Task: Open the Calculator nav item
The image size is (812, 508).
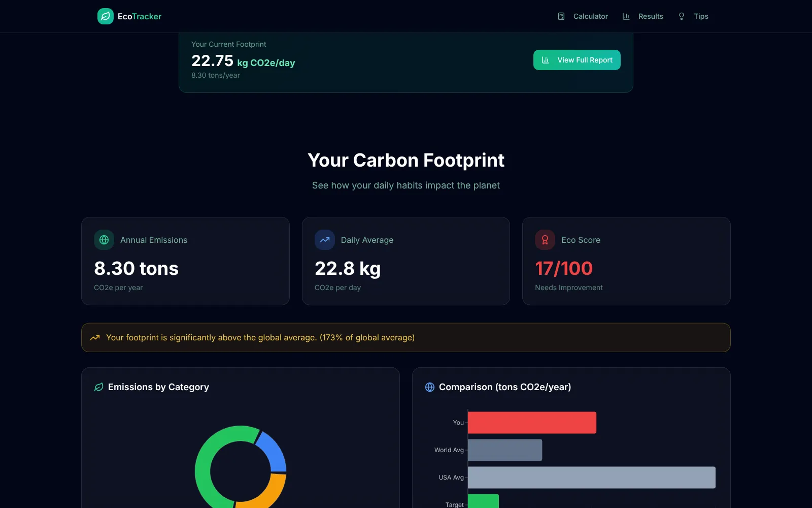Action: (583, 16)
